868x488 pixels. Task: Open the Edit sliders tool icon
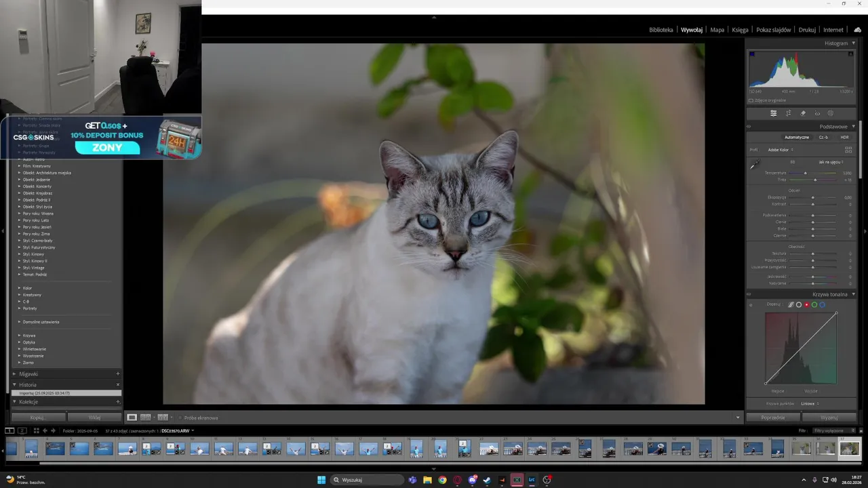pos(774,113)
